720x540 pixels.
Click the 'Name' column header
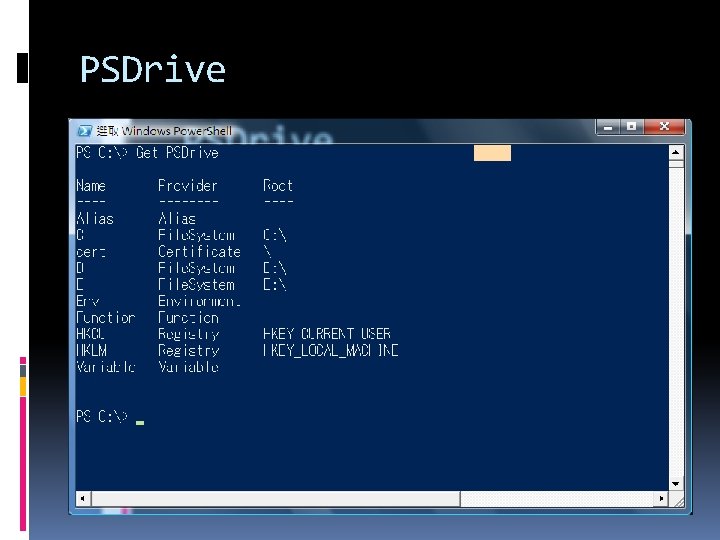(91, 186)
